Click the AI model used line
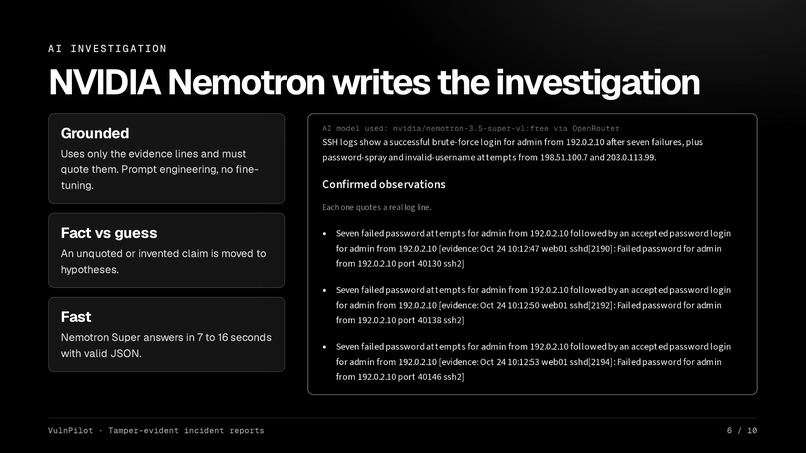806x453 pixels. point(471,128)
